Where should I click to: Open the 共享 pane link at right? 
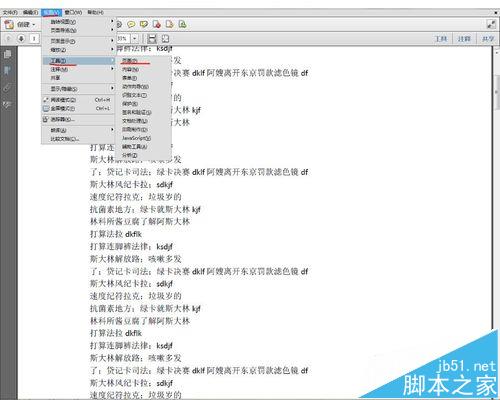[x=488, y=39]
